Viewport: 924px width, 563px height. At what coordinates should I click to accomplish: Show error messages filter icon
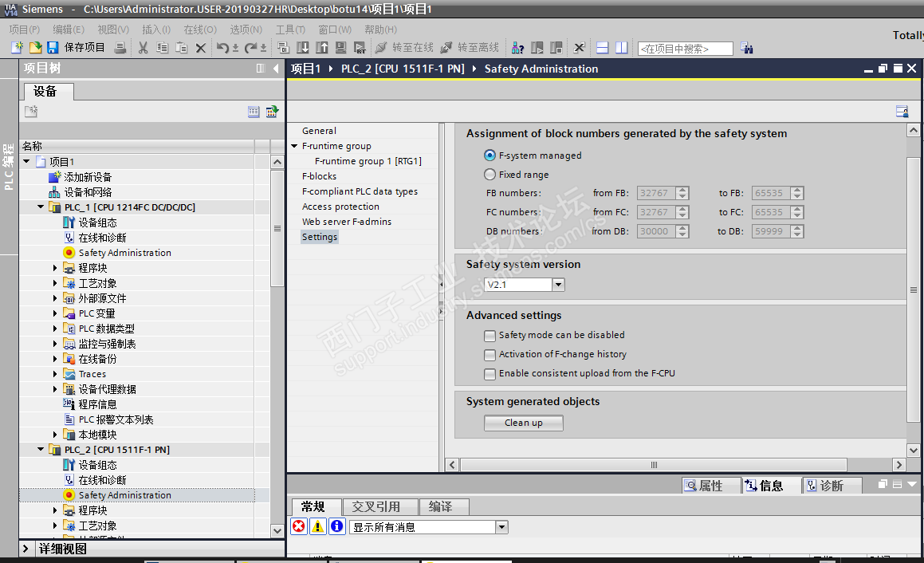(299, 526)
